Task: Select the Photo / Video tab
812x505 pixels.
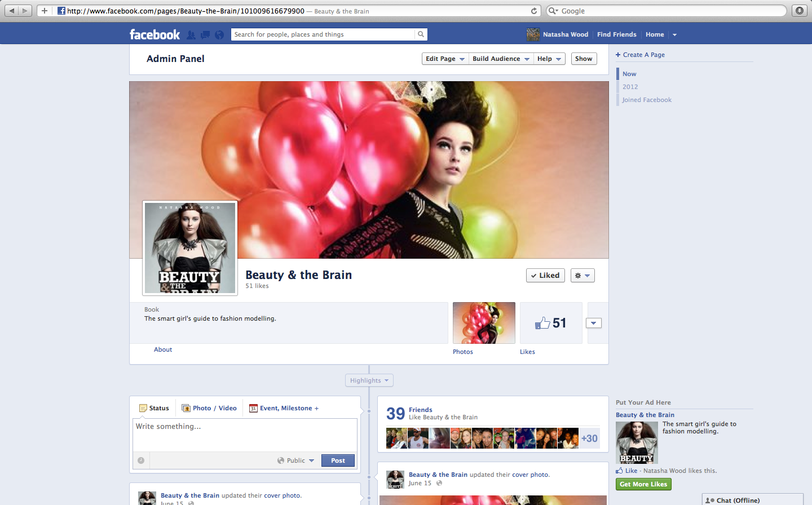Action: point(209,408)
